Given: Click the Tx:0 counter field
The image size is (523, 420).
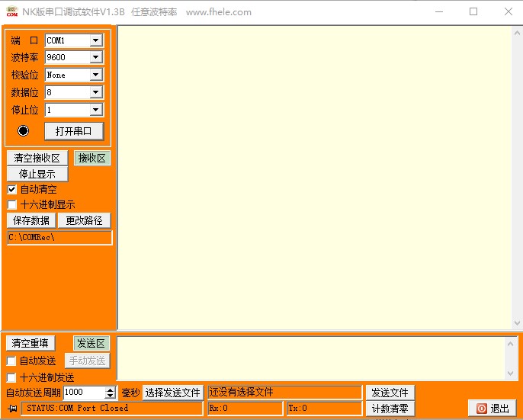Looking at the screenshot, I should tap(325, 408).
